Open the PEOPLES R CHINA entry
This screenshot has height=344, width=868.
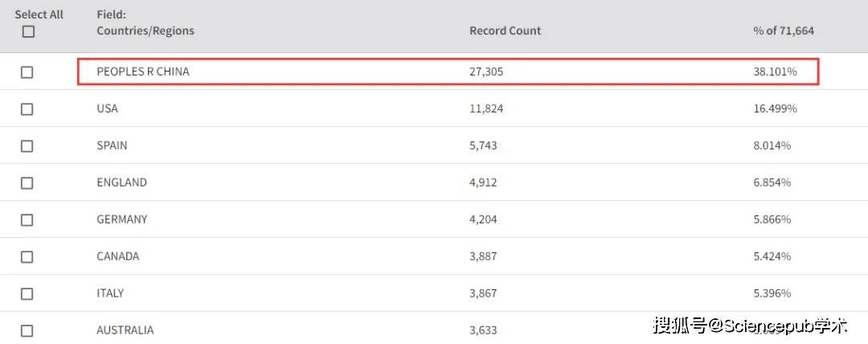[143, 72]
